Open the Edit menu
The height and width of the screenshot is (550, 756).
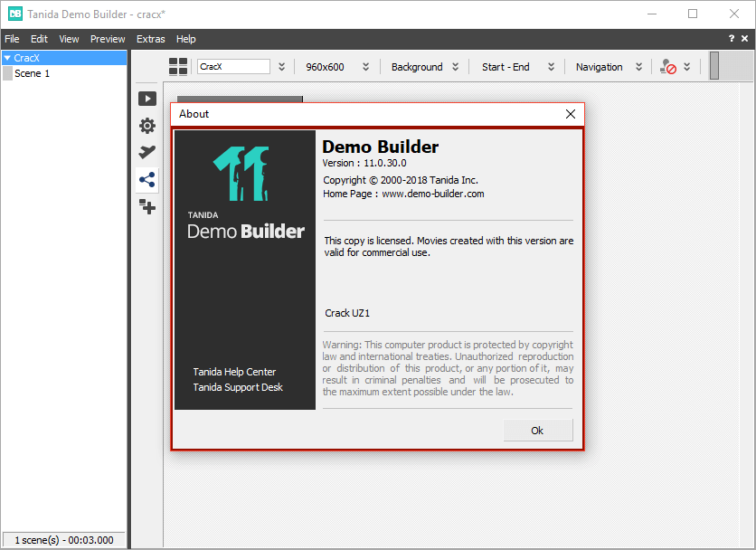(39, 39)
